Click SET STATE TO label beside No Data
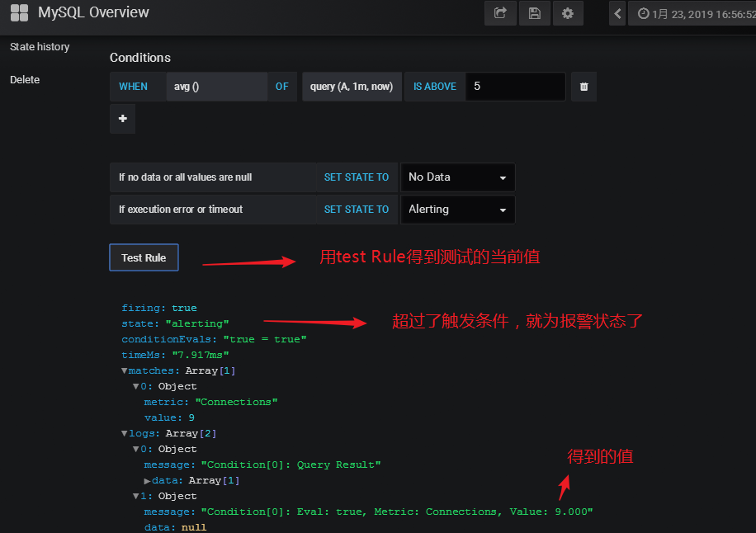 click(x=357, y=177)
